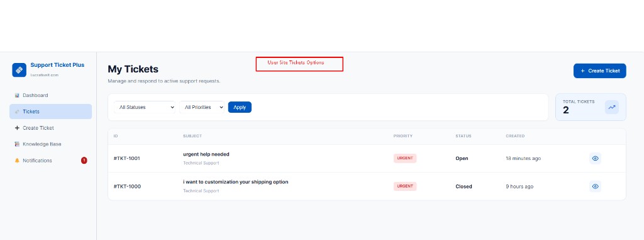
Task: Click the blue Create Ticket button
Action: tap(599, 71)
